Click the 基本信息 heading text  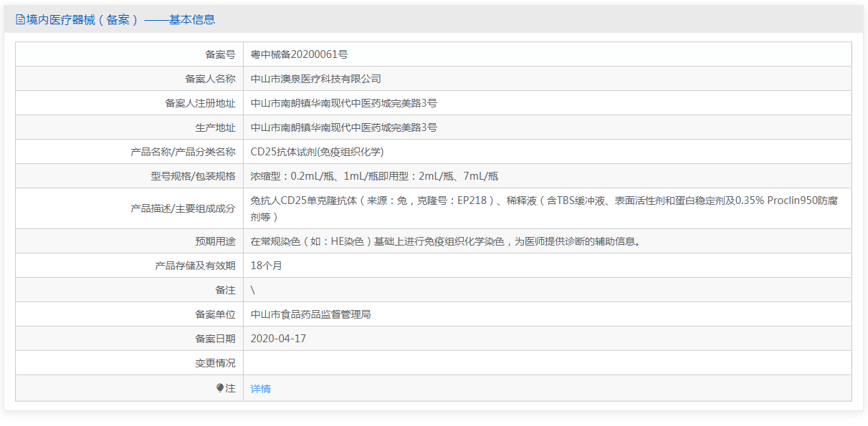192,20
